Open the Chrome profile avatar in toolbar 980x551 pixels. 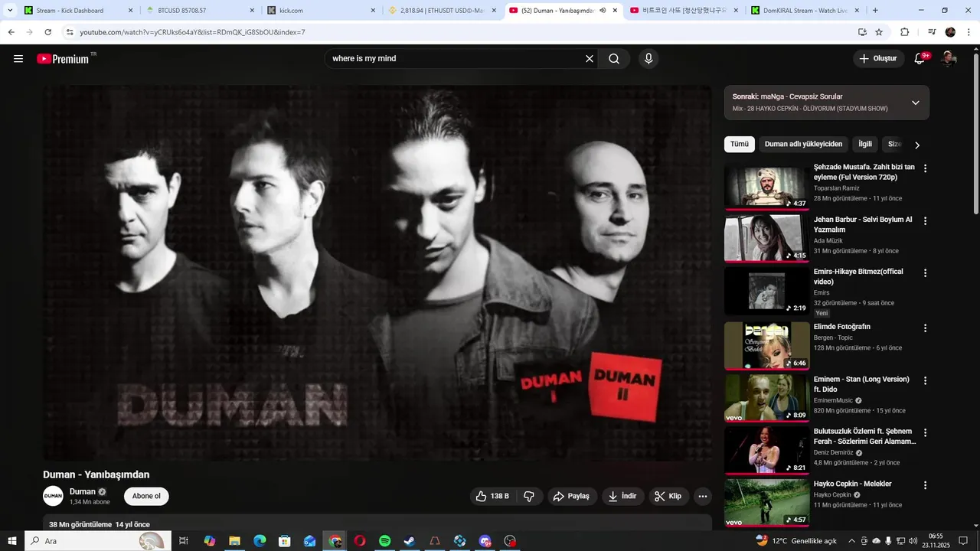[950, 32]
